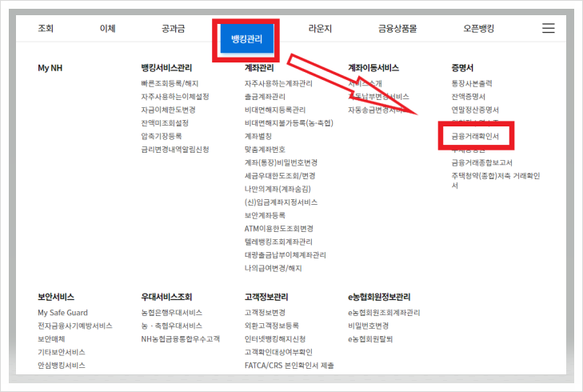Click 우대서비스조회 heading
This screenshot has width=583, height=392.
click(x=166, y=297)
